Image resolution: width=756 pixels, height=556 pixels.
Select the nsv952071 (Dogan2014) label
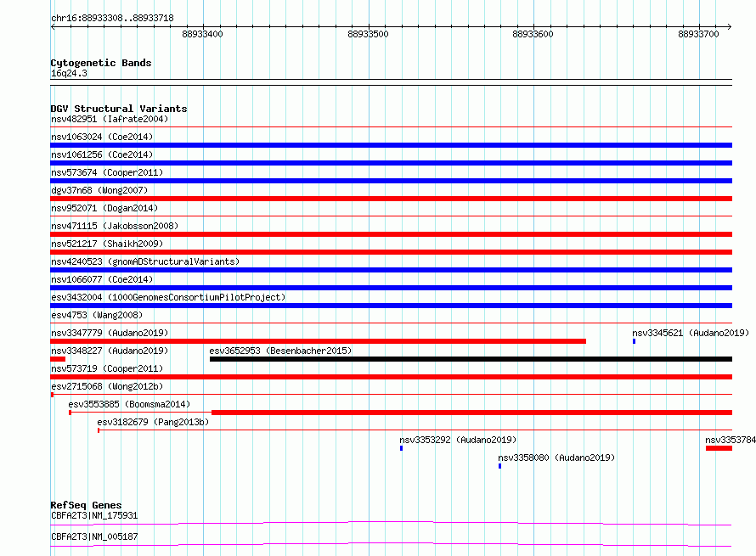[x=104, y=208]
